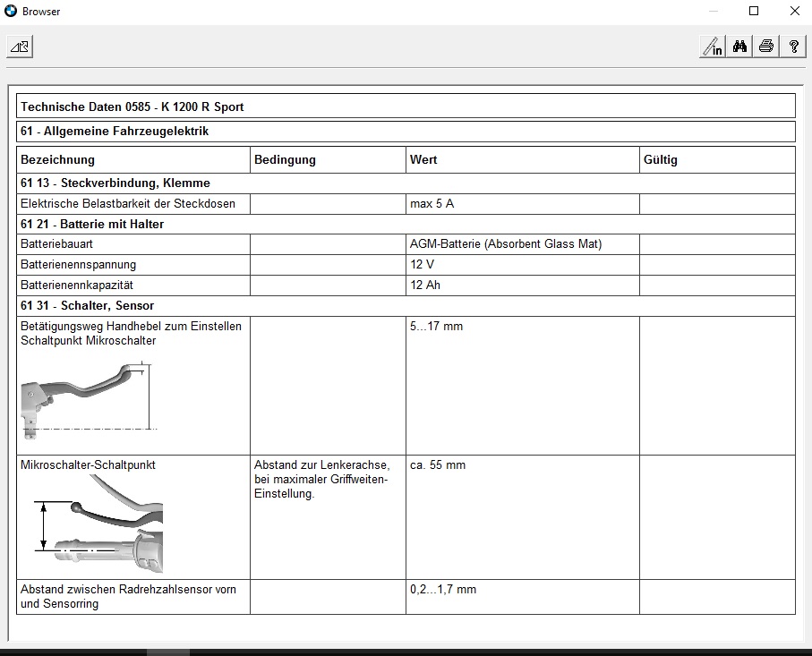Select '61 21 - Batterie mit Halter' section row
The width and height of the screenshot is (812, 656).
(406, 225)
